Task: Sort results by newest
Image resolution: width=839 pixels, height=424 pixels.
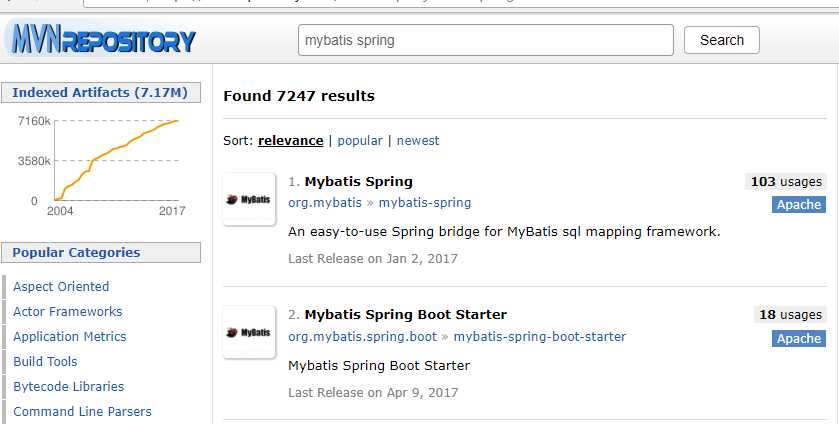Action: (x=418, y=140)
